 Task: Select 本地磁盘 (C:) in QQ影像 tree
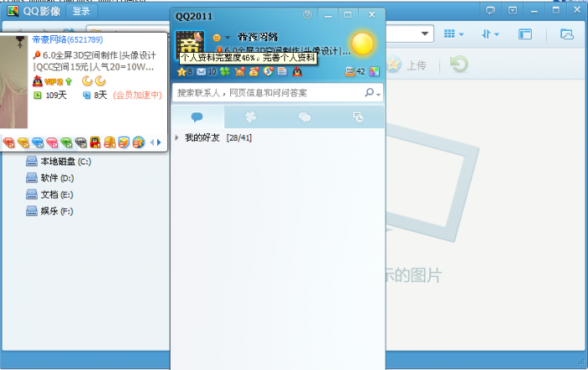coord(59,161)
